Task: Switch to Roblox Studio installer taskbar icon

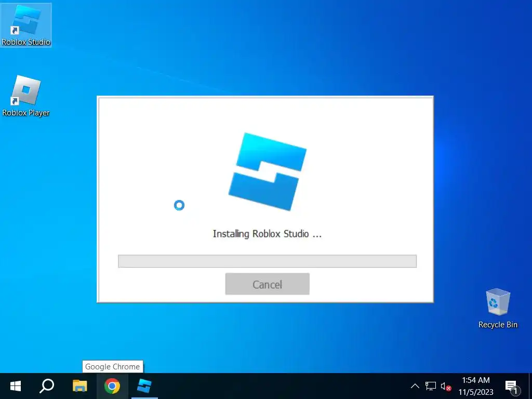Action: pos(144,386)
